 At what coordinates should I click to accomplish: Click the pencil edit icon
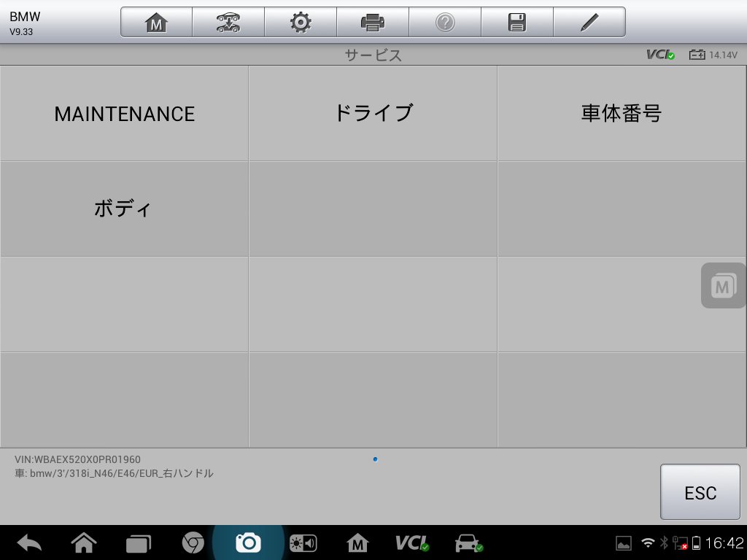(589, 23)
